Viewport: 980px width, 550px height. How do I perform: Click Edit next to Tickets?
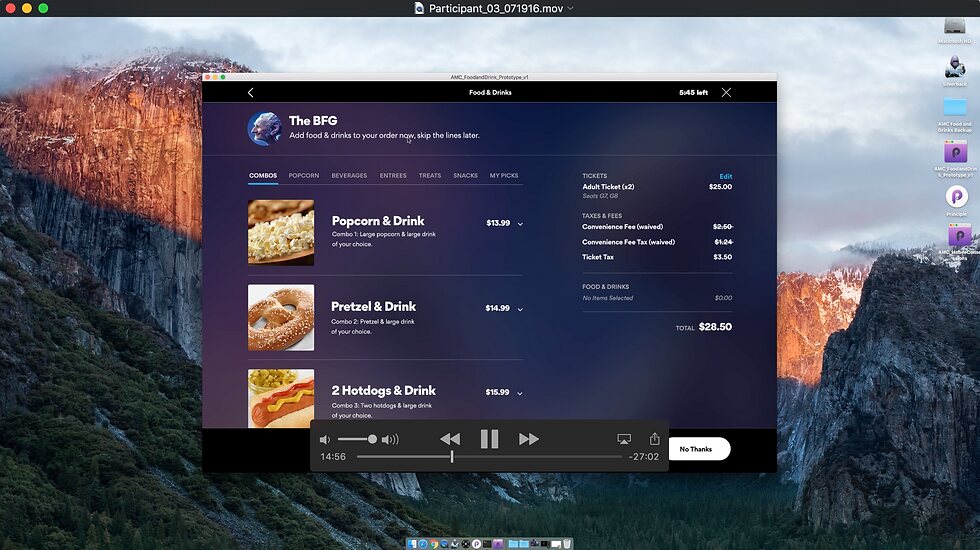pyautogui.click(x=726, y=176)
